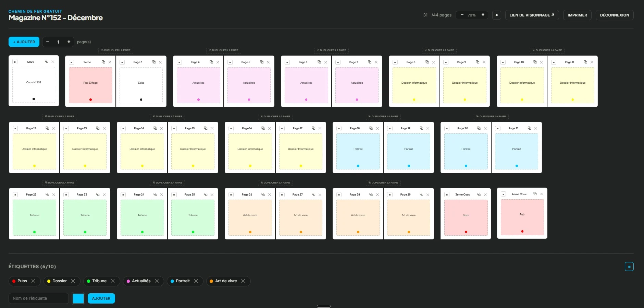Open the Lien de visionnage link
The width and height of the screenshot is (644, 308).
[532, 15]
